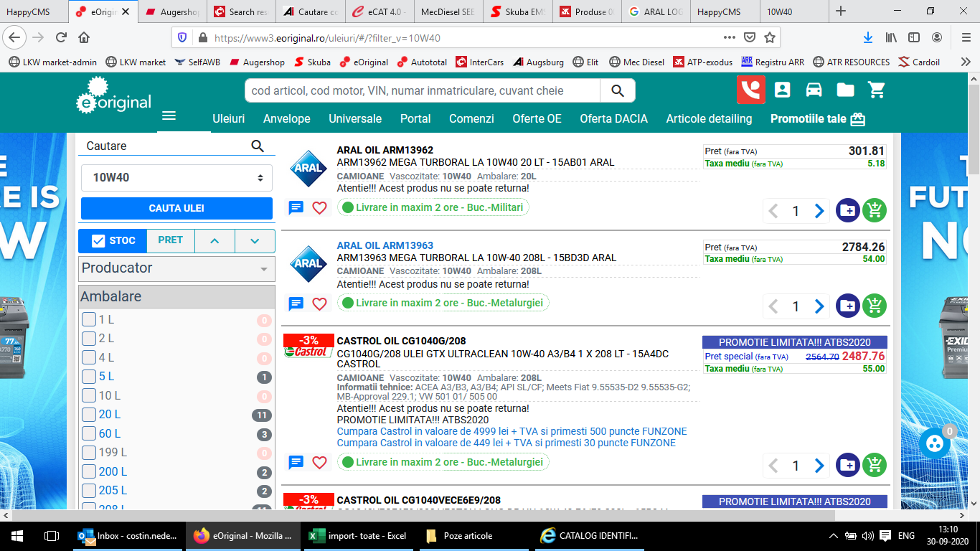
Task: Open Outlook Inbox from the taskbar
Action: click(126, 535)
